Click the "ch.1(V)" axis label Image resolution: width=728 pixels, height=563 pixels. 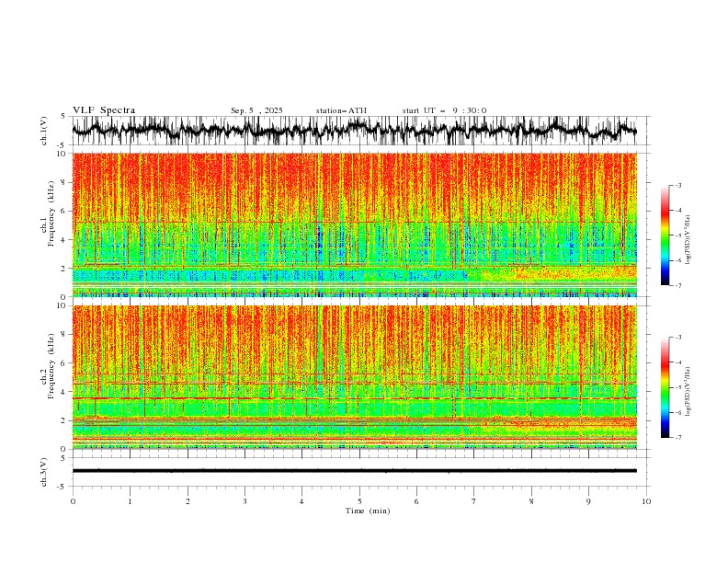pos(44,131)
